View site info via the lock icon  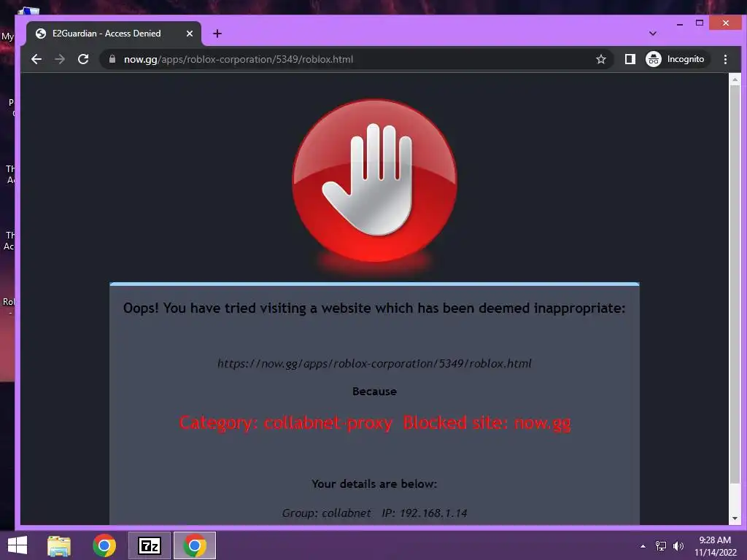pos(112,59)
